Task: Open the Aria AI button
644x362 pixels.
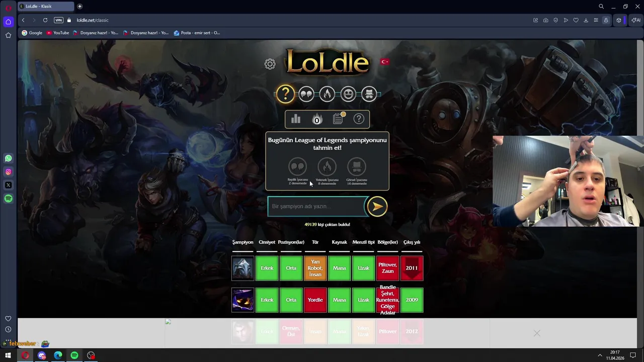Action: (x=636, y=20)
